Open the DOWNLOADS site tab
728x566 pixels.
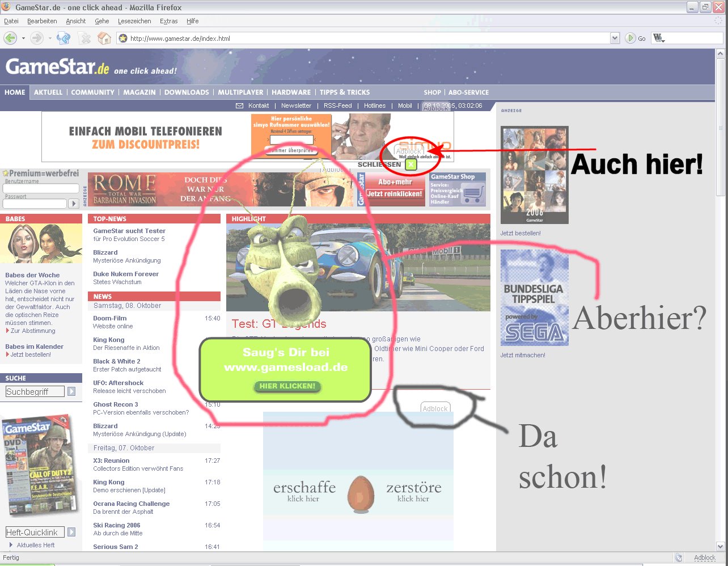187,92
